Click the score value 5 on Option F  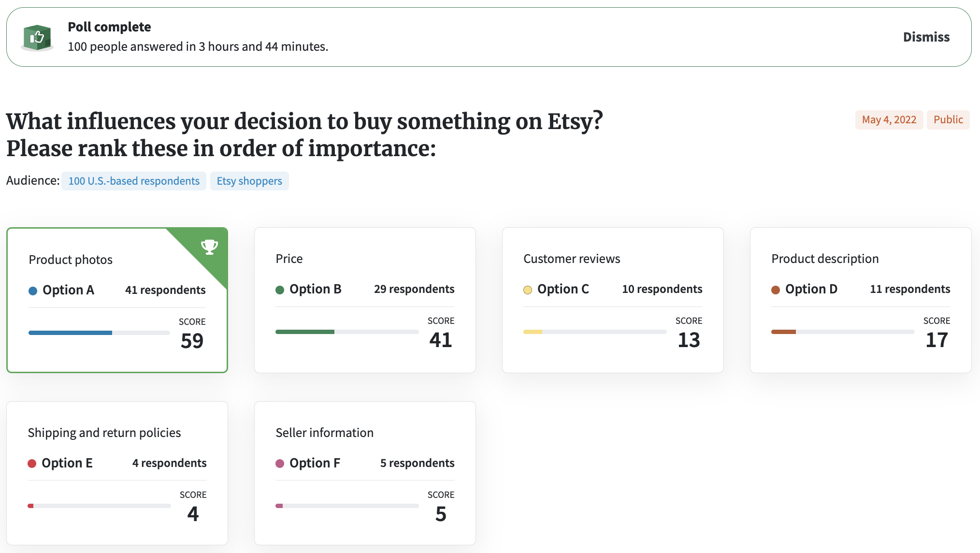click(x=441, y=514)
